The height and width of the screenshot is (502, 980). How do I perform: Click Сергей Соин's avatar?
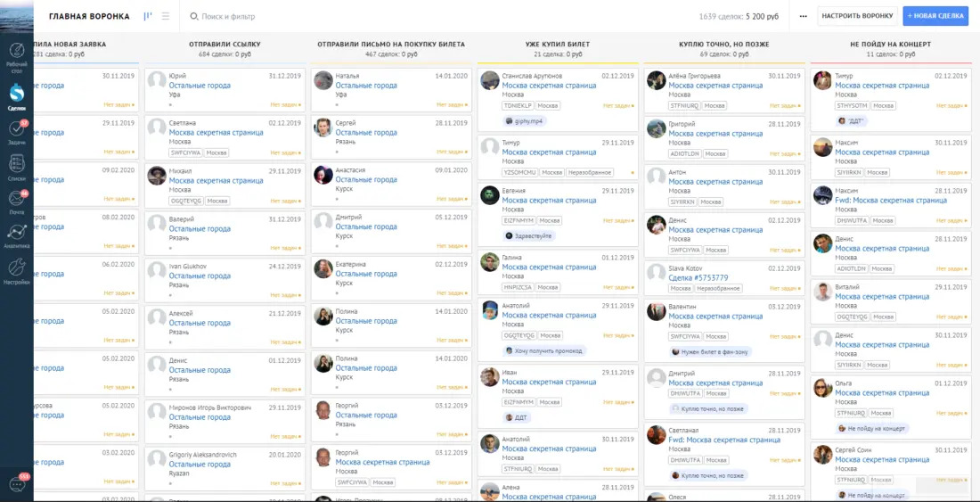point(823,454)
